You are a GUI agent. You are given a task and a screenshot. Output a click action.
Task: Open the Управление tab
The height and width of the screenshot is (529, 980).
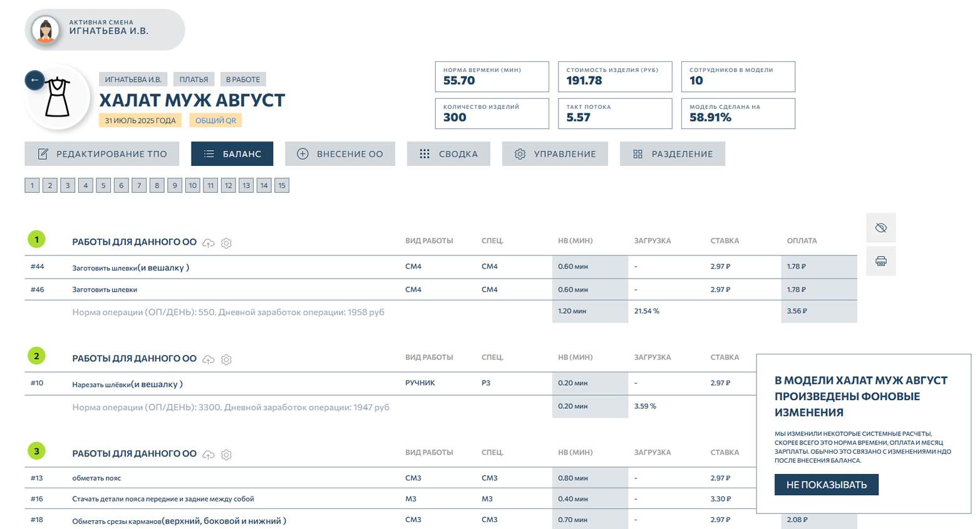point(555,154)
